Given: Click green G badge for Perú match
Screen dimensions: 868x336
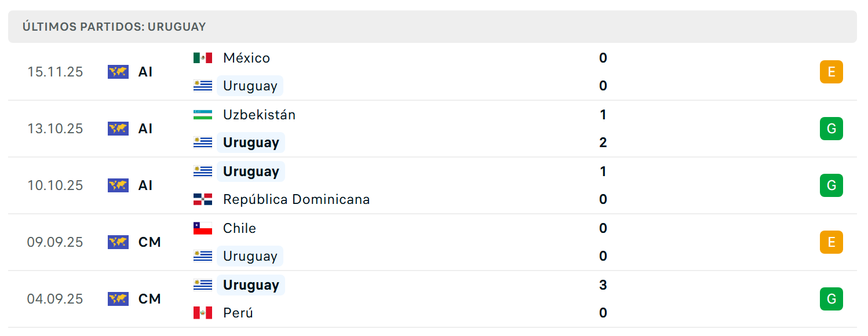Looking at the screenshot, I should pyautogui.click(x=831, y=299).
